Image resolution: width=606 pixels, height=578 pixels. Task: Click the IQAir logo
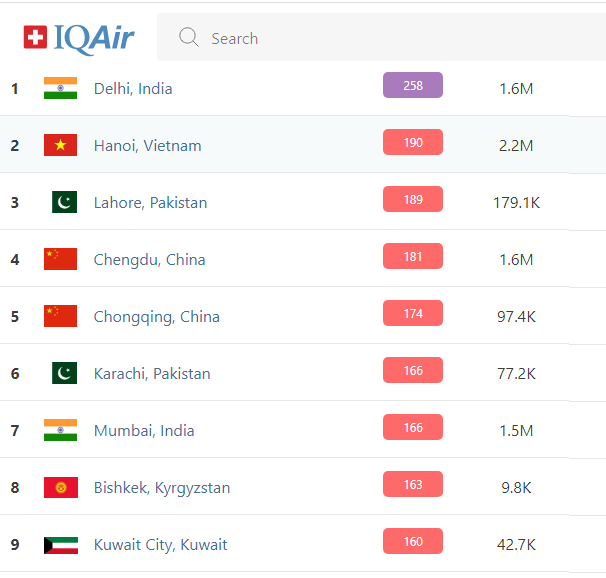pyautogui.click(x=79, y=38)
